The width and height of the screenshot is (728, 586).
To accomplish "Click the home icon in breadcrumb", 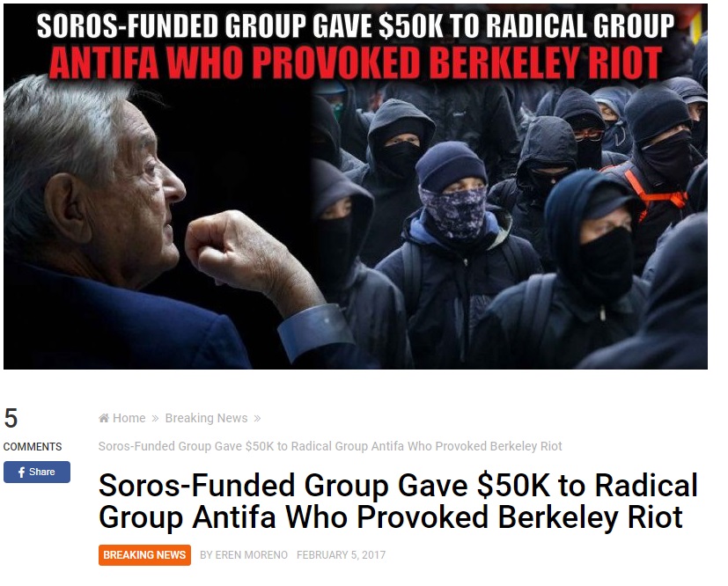I will pos(104,418).
